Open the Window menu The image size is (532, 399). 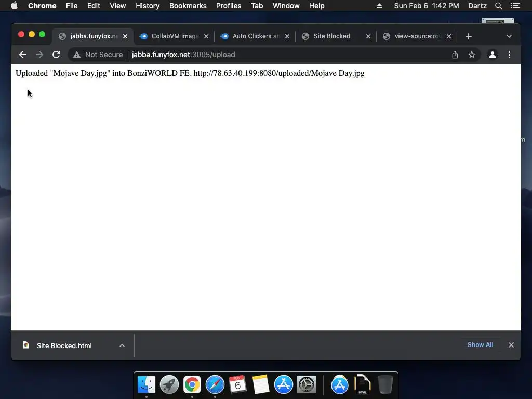pos(286,6)
